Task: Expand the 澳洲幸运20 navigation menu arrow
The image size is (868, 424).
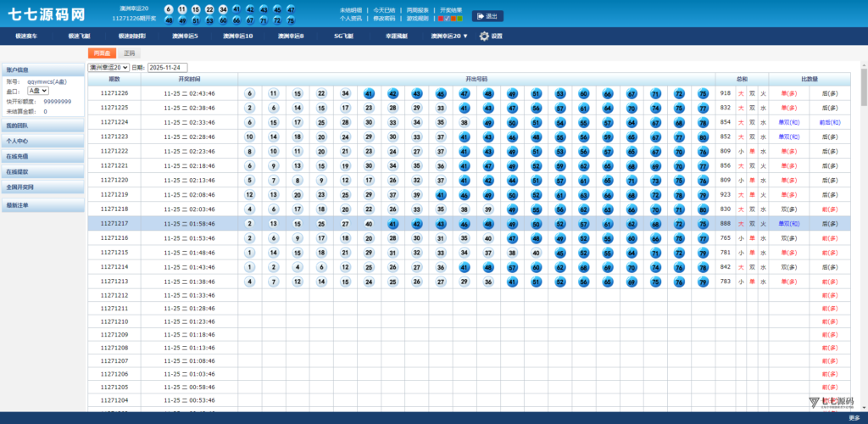Action: [465, 36]
